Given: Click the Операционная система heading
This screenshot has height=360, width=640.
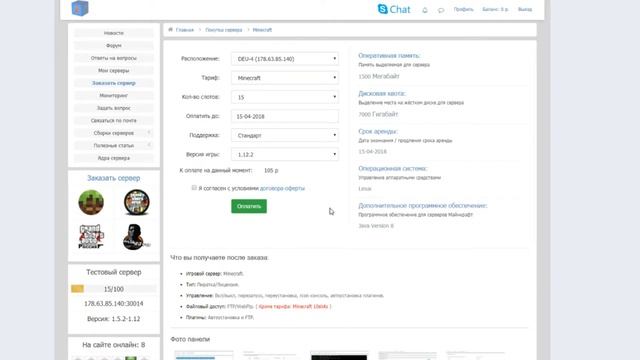Looking at the screenshot, I should 393,168.
